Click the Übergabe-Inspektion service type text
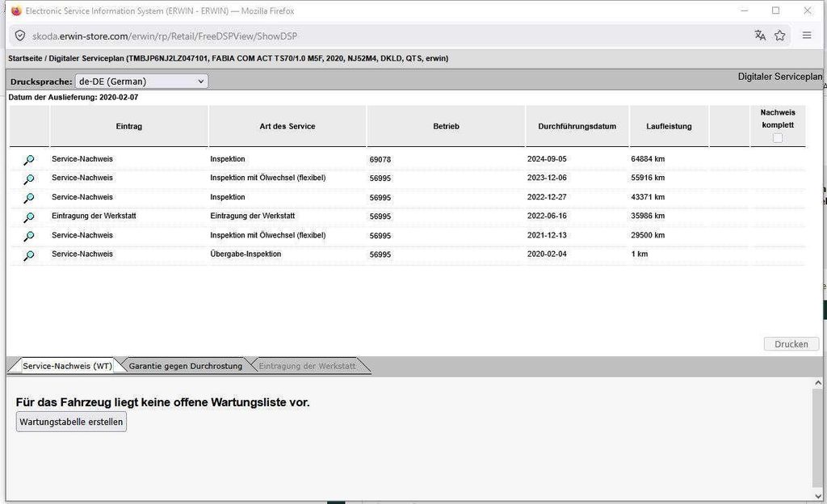 point(246,254)
